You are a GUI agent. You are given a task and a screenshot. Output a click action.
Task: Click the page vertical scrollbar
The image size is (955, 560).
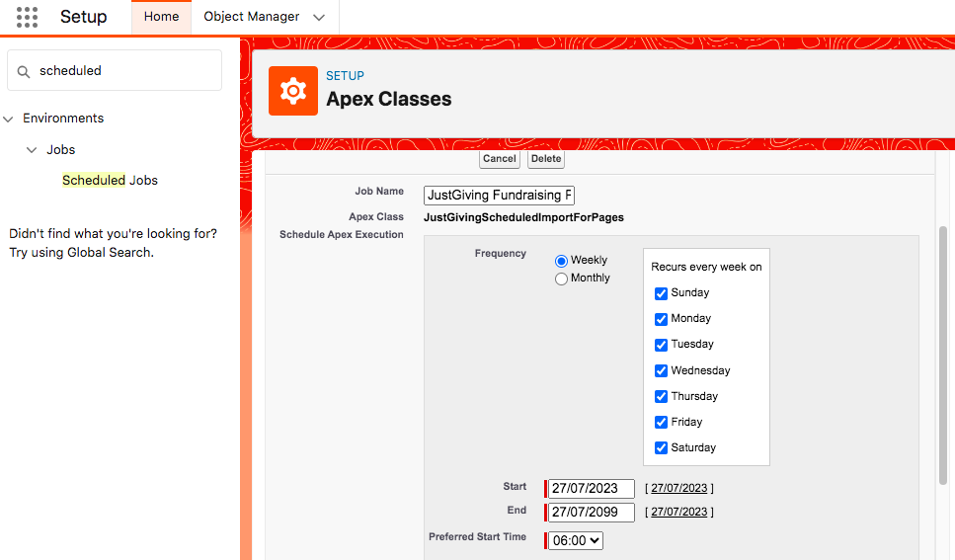click(943, 356)
